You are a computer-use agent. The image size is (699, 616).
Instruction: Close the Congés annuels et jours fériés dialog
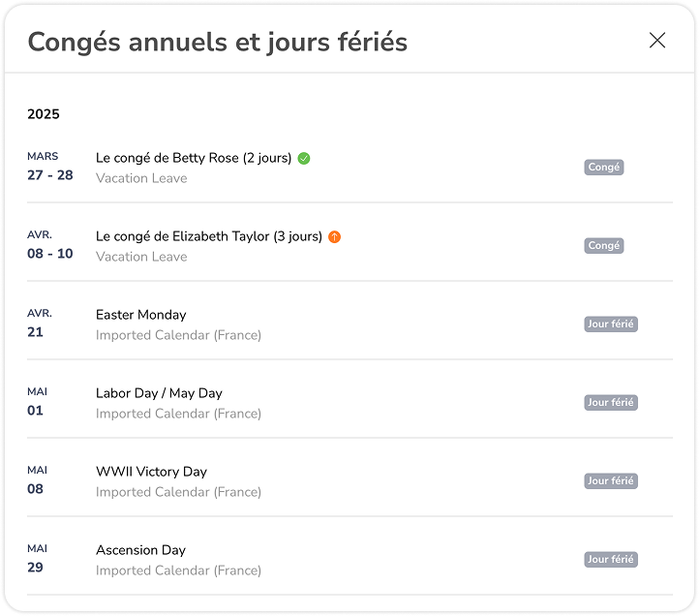pos(657,41)
